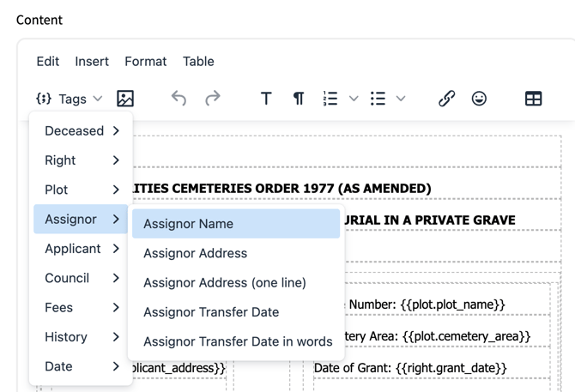Screen dimensions: 575x392
Task: Open the Tags dropdown
Action: (x=70, y=99)
